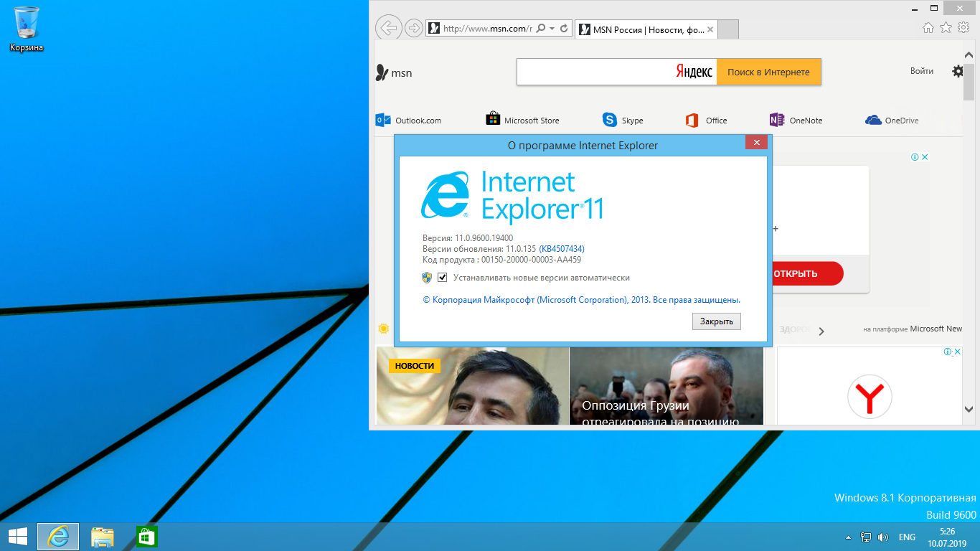Toggle automatic new version install checkbox
The image size is (980, 551).
pos(443,277)
